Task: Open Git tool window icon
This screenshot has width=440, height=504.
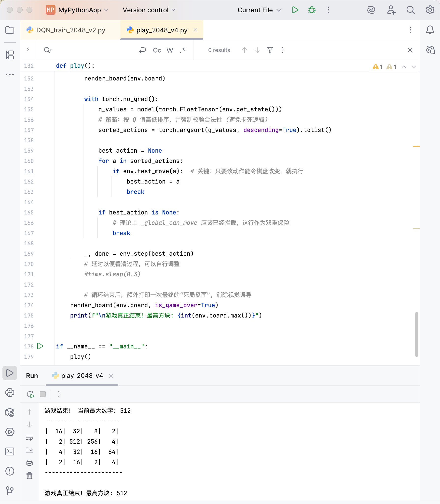Action: pyautogui.click(x=10, y=491)
